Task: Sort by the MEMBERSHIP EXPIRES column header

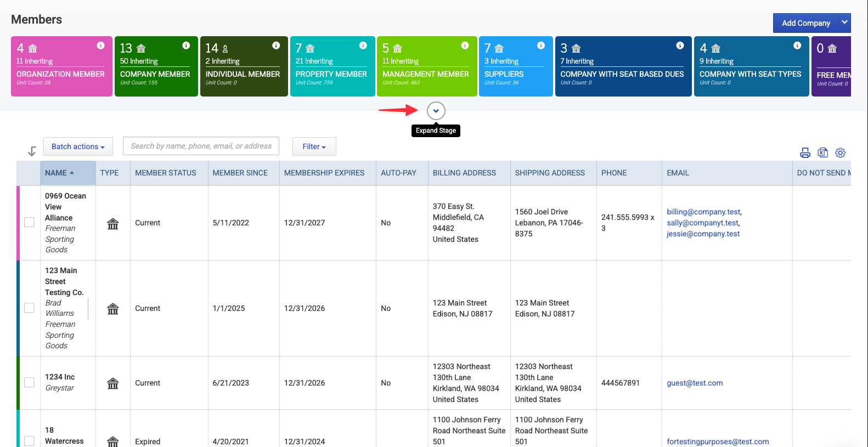Action: point(324,173)
